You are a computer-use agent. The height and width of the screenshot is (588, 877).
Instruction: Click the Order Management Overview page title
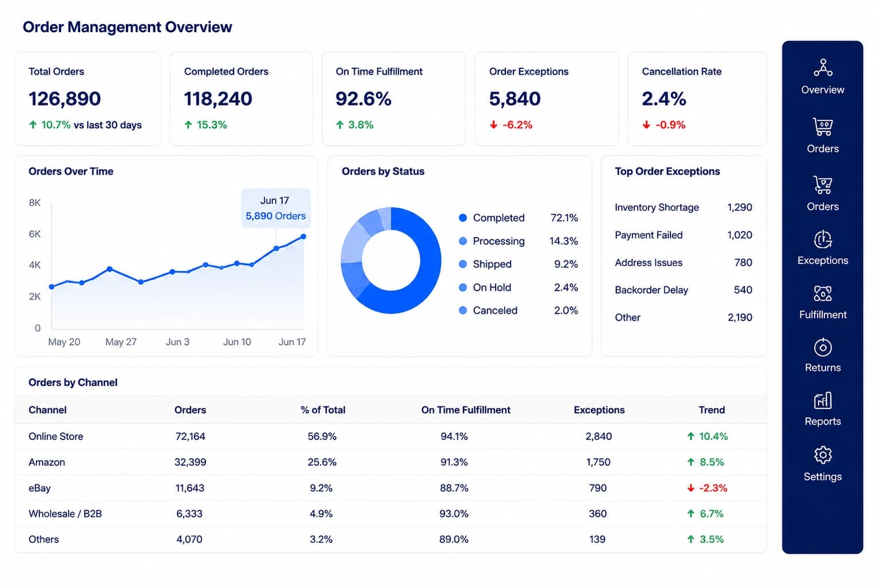pyautogui.click(x=127, y=27)
